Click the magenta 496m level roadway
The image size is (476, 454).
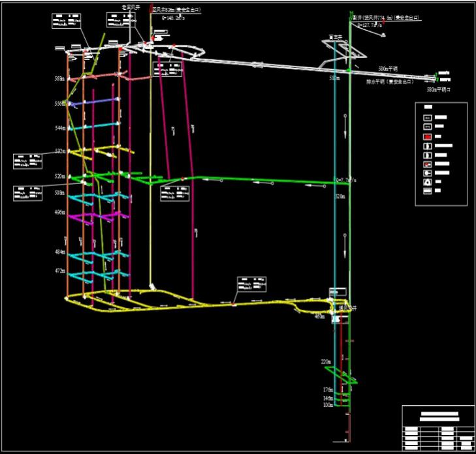(x=99, y=217)
